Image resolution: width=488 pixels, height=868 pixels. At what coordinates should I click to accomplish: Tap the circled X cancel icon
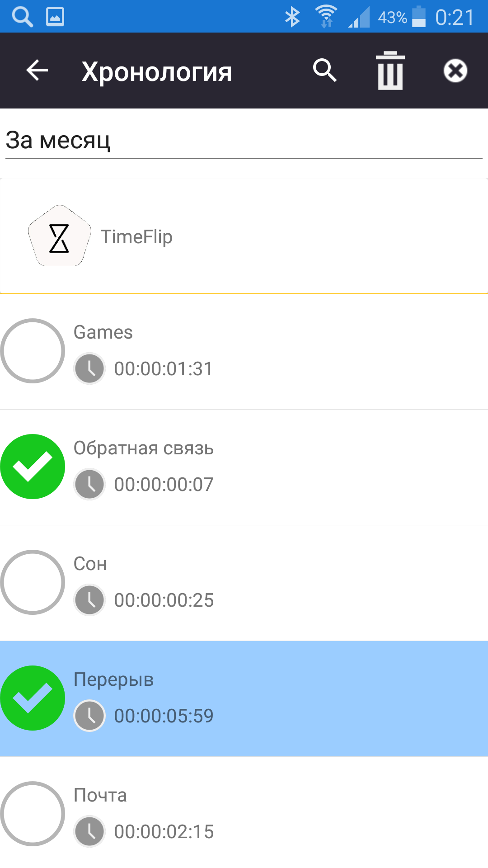[x=455, y=71]
